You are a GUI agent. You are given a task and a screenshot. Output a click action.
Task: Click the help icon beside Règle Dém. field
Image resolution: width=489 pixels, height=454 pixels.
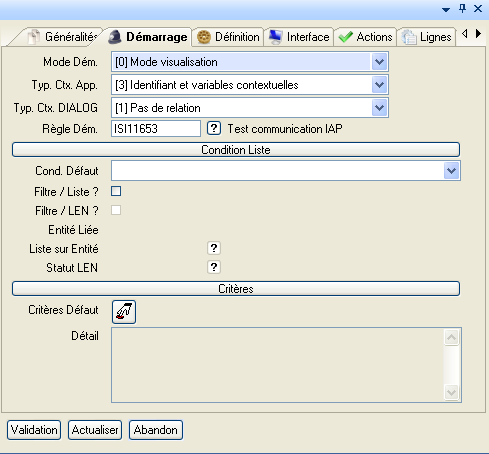coord(214,128)
